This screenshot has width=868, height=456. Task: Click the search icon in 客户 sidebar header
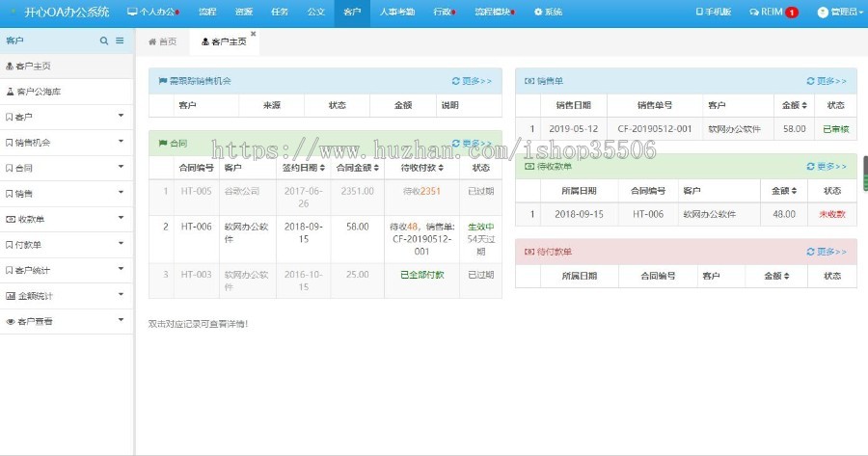[x=103, y=40]
